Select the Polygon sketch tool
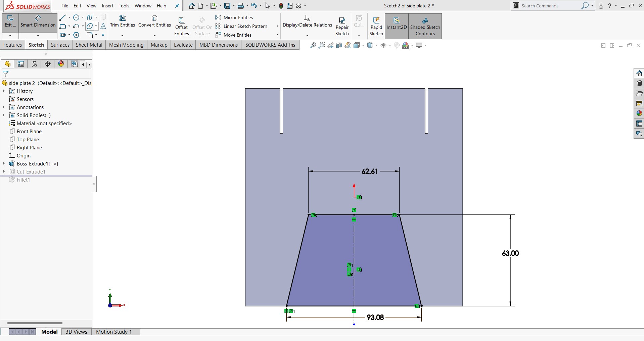Viewport: 644px width, 341px height. tap(77, 35)
